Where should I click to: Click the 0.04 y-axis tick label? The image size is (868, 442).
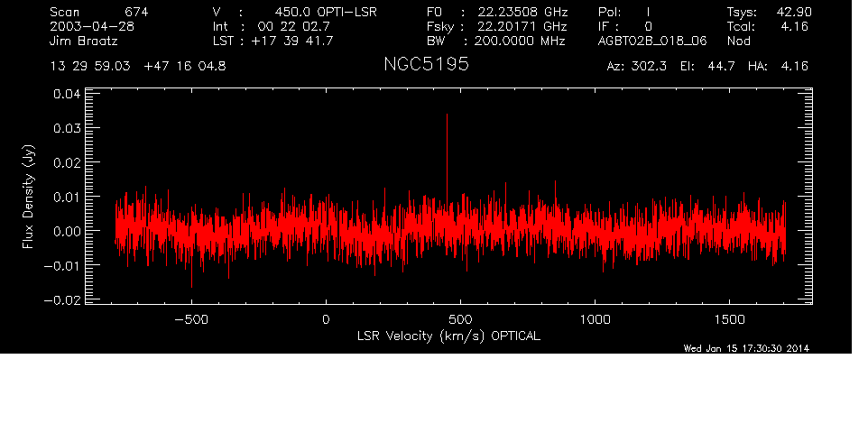67,94
